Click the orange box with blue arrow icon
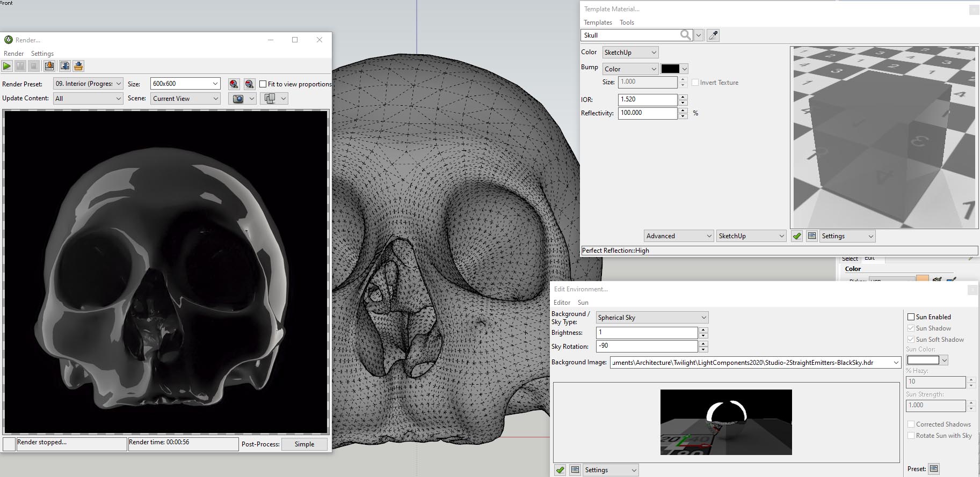Viewport: 980px width, 477px height. click(x=78, y=66)
